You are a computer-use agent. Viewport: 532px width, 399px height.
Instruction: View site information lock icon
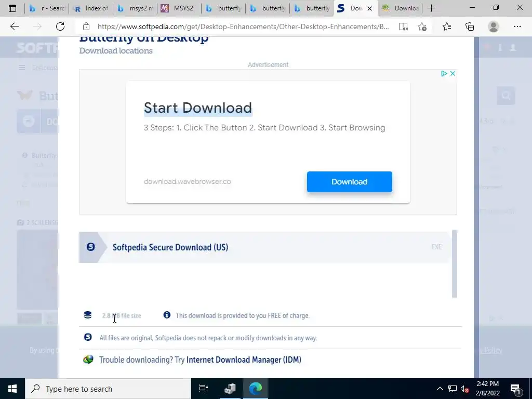[x=86, y=26]
